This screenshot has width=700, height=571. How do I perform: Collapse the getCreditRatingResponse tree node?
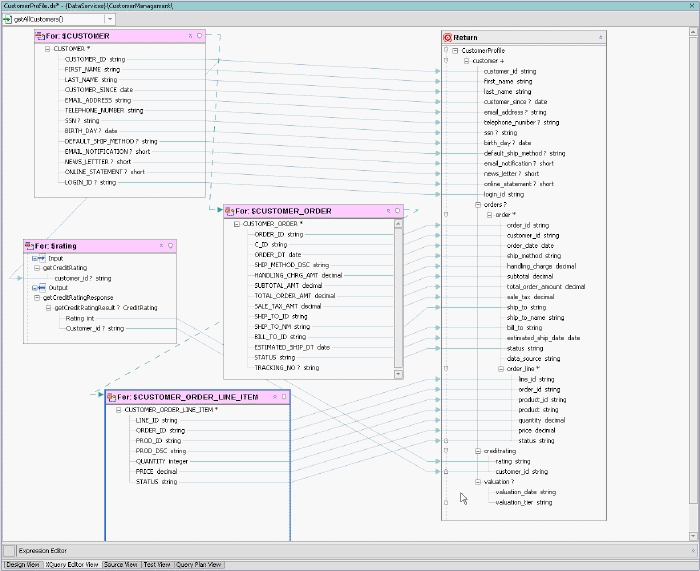[x=37, y=298]
